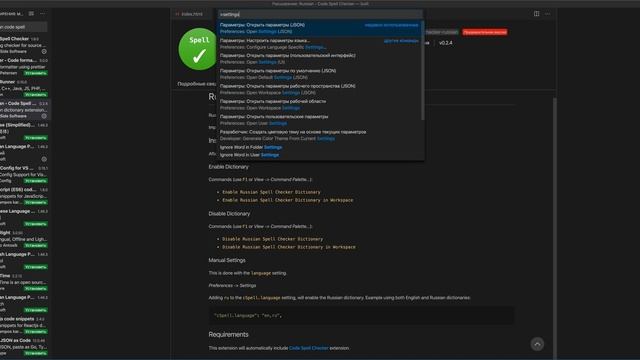Click the scroll-to-top arrow button
This screenshot has width=640, height=360.
[537, 344]
